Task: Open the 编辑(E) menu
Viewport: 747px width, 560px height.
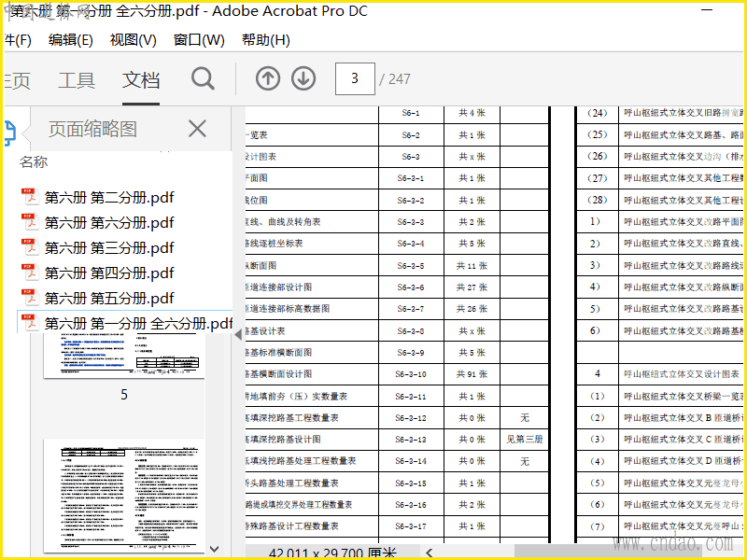Action: click(71, 40)
